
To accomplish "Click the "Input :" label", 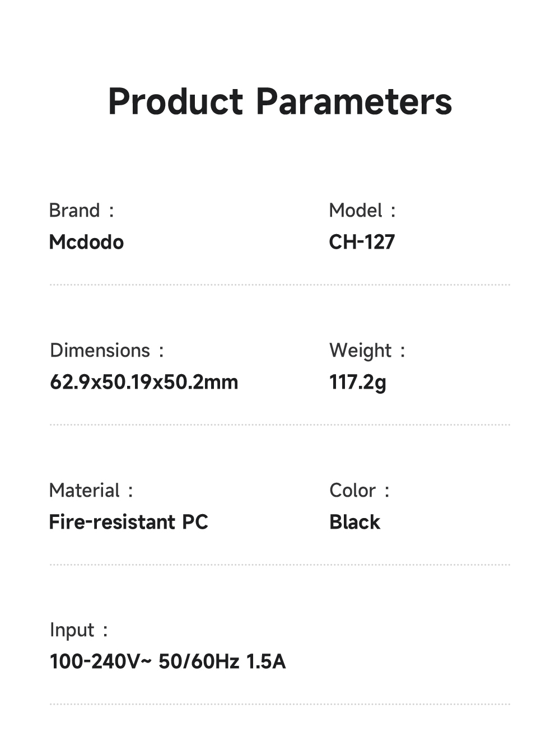I will click(78, 630).
